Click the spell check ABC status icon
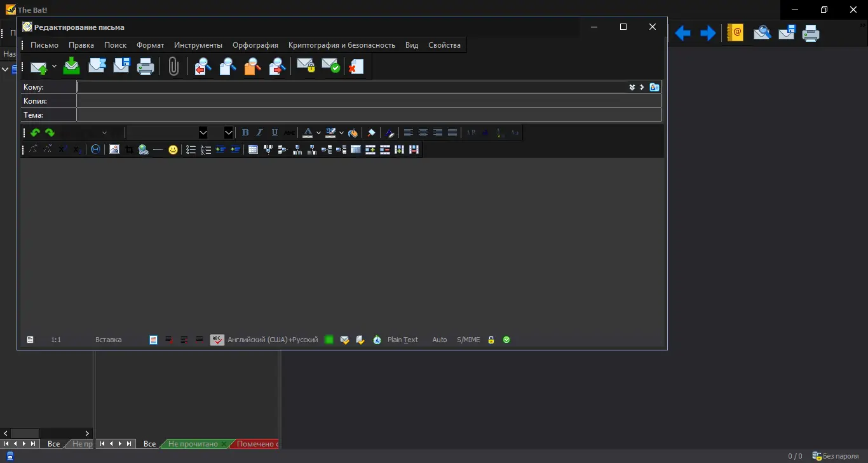The width and height of the screenshot is (868, 463). click(217, 340)
